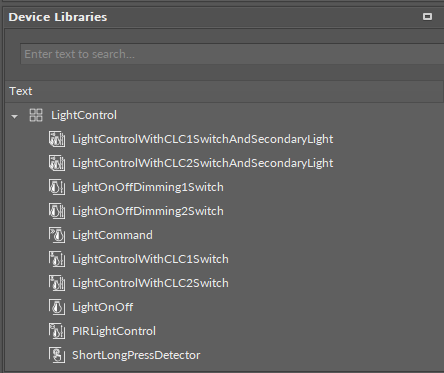Click the Device Libraries panel title

(58, 17)
